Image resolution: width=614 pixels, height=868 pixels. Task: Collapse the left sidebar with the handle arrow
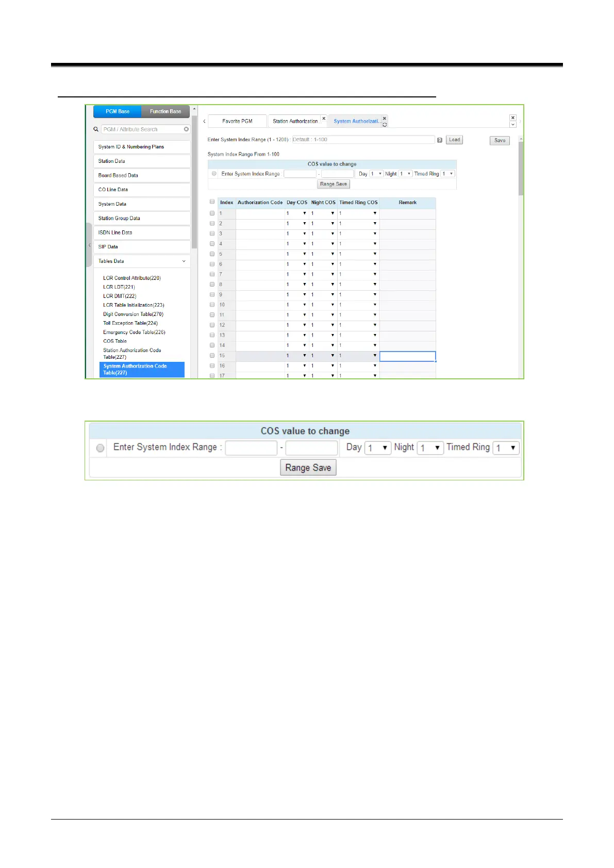click(89, 245)
